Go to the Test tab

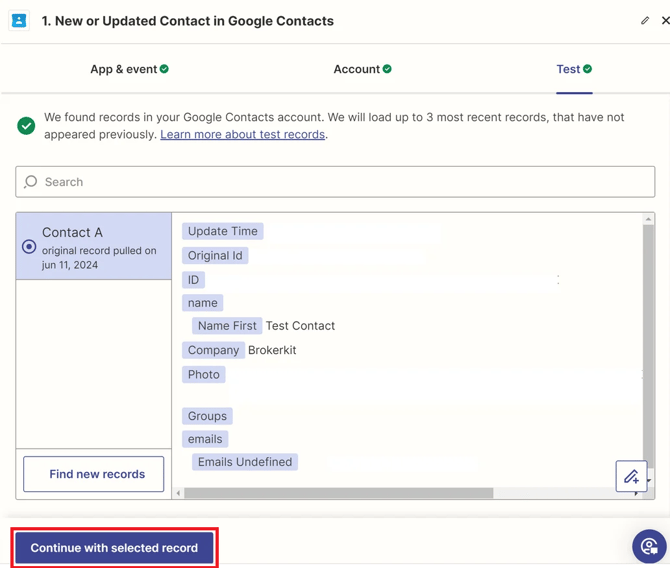[x=573, y=69]
